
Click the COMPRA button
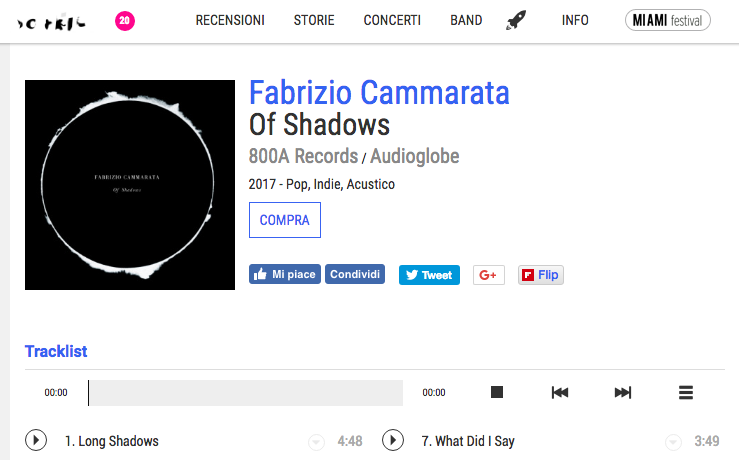pos(285,220)
